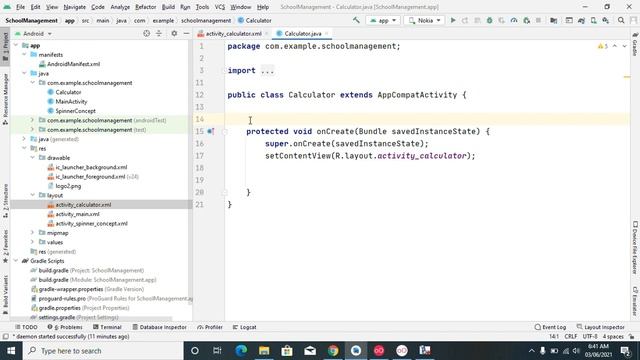Click the Windows search box
The image size is (640, 360).
(103, 351)
